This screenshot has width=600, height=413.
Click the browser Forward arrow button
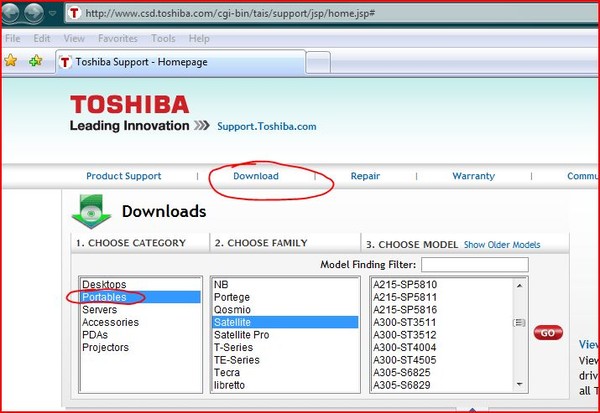(x=34, y=13)
